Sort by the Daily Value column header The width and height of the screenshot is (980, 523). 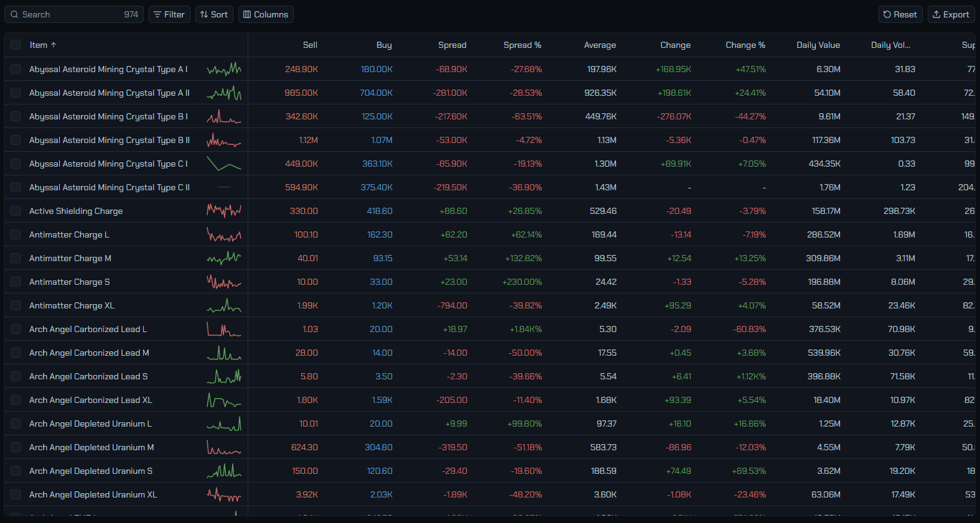point(818,45)
